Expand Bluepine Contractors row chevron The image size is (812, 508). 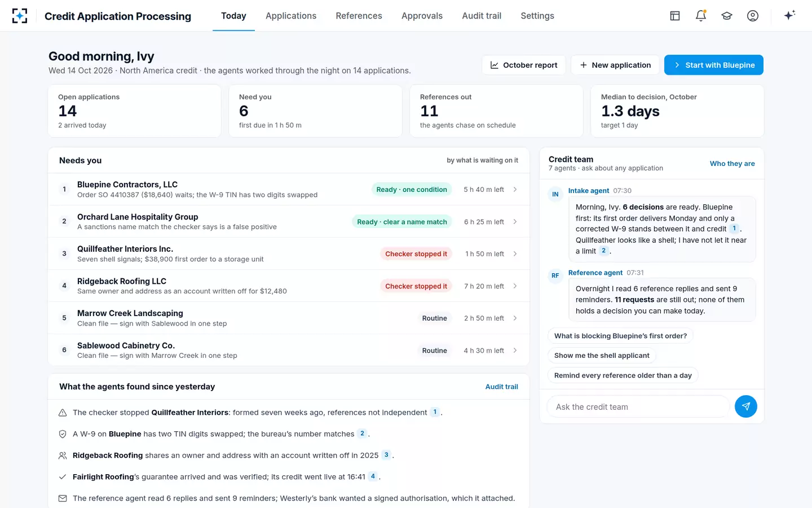(515, 190)
